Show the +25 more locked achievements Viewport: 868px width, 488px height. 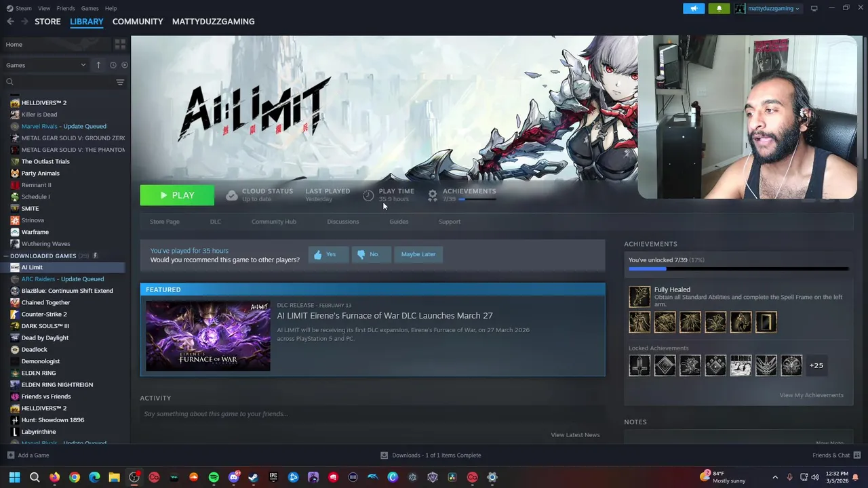click(816, 365)
